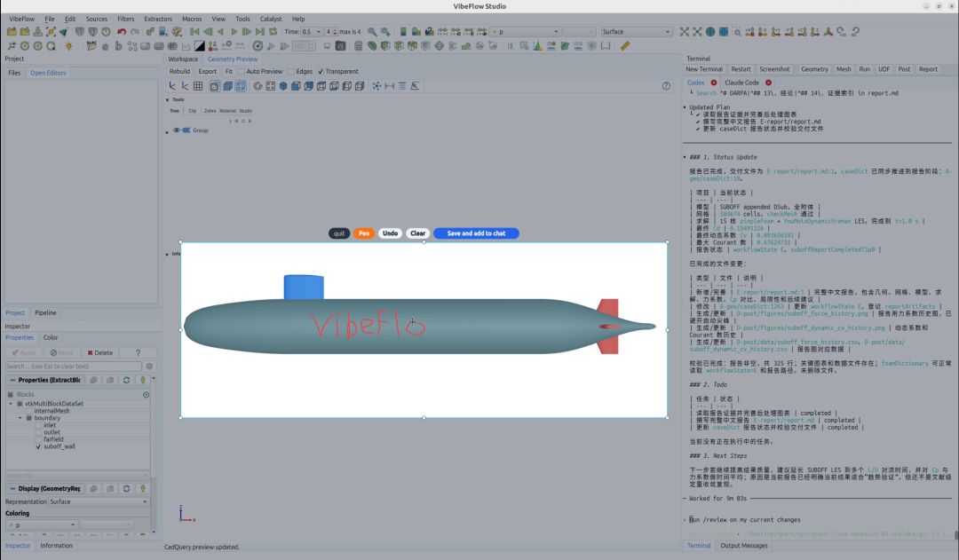Viewport: 959px width, 560px height.
Task: Click the gear icon beside properties search
Action: (149, 367)
